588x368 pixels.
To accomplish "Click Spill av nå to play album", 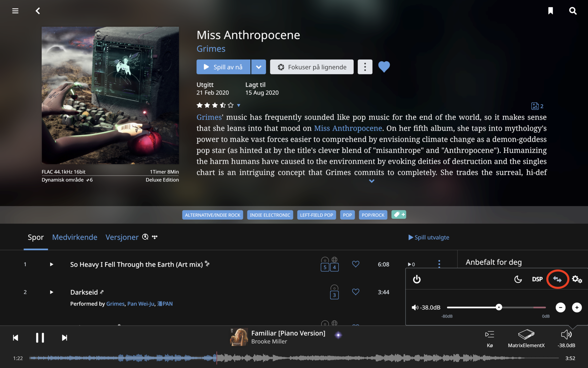I will pos(223,67).
